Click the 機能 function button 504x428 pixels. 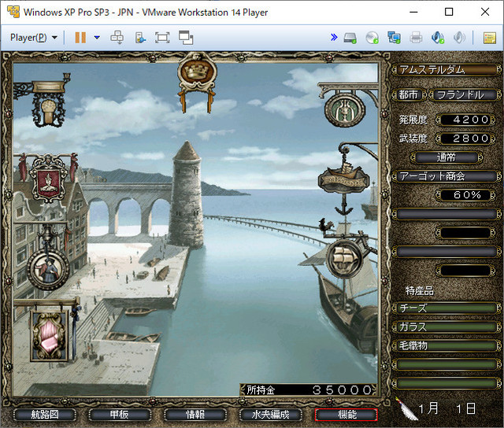pos(346,415)
